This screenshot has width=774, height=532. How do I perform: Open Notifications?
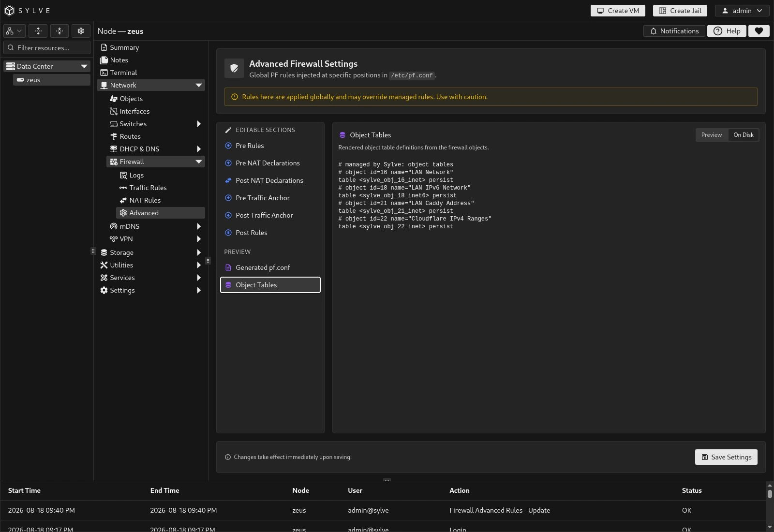674,31
